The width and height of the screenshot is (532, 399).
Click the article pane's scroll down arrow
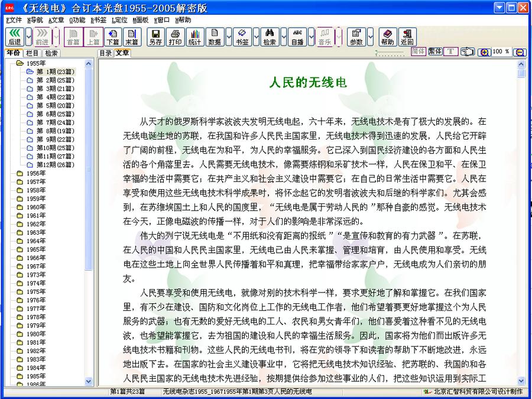(x=521, y=381)
